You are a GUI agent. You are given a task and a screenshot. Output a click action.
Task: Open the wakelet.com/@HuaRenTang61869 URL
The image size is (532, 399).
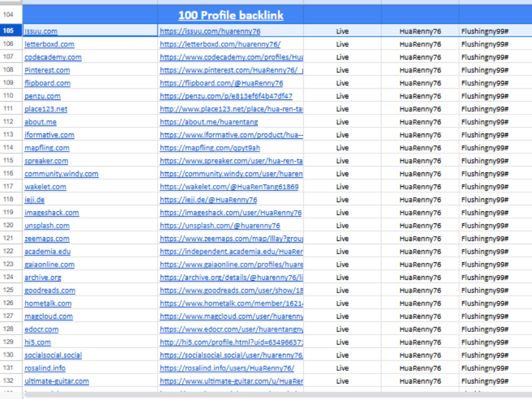[229, 187]
